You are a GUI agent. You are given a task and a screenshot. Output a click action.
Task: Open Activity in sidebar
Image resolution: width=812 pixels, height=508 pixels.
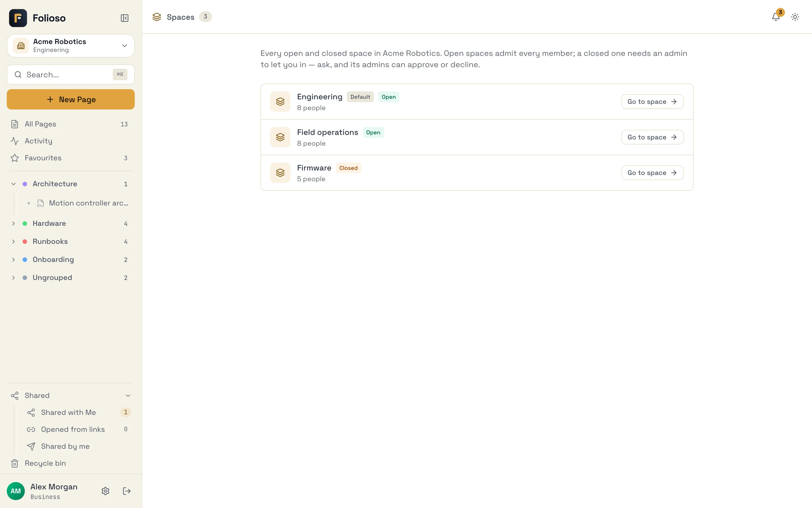click(71, 141)
